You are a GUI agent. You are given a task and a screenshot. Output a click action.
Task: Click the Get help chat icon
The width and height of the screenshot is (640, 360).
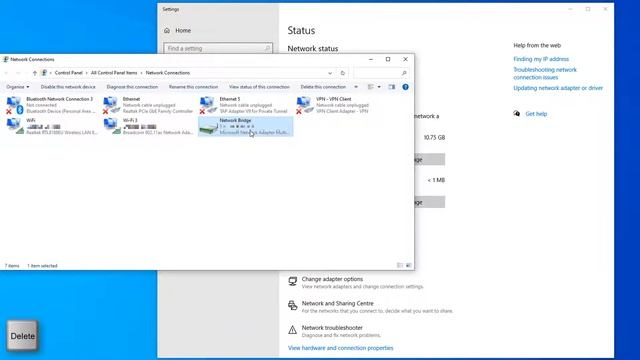pyautogui.click(x=517, y=113)
